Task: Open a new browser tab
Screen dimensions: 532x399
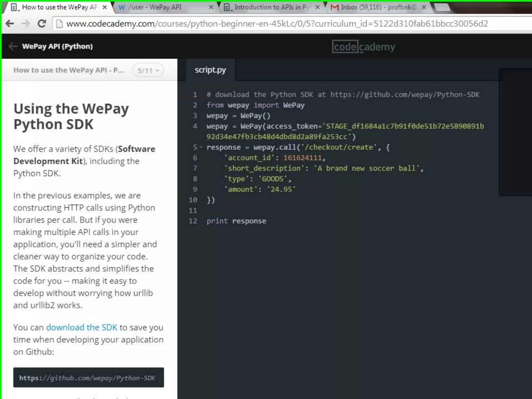Action: (x=442, y=8)
